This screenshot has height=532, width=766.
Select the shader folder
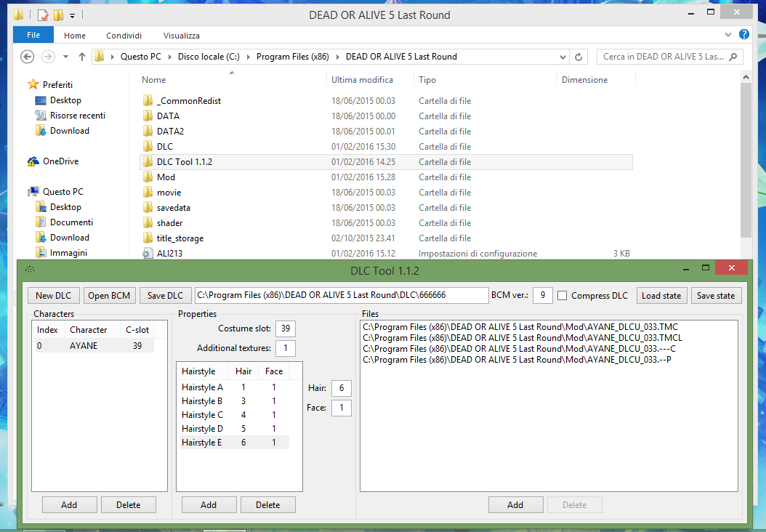click(169, 223)
